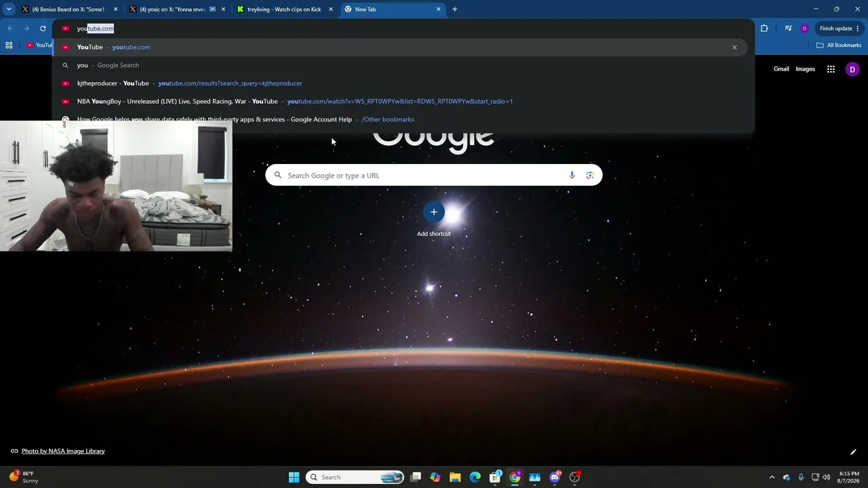
Task: Switch to the yoxic on X tab
Action: click(x=177, y=9)
